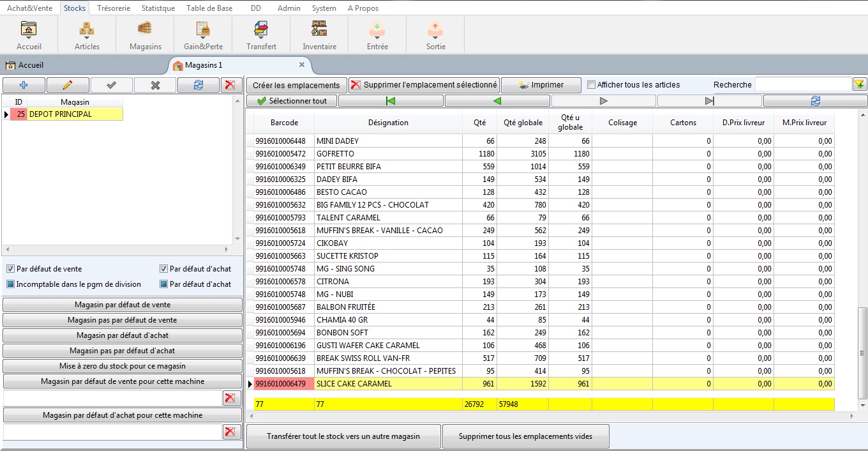This screenshot has height=451, width=868.
Task: Open the Gain&Perte tool
Action: click(203, 34)
